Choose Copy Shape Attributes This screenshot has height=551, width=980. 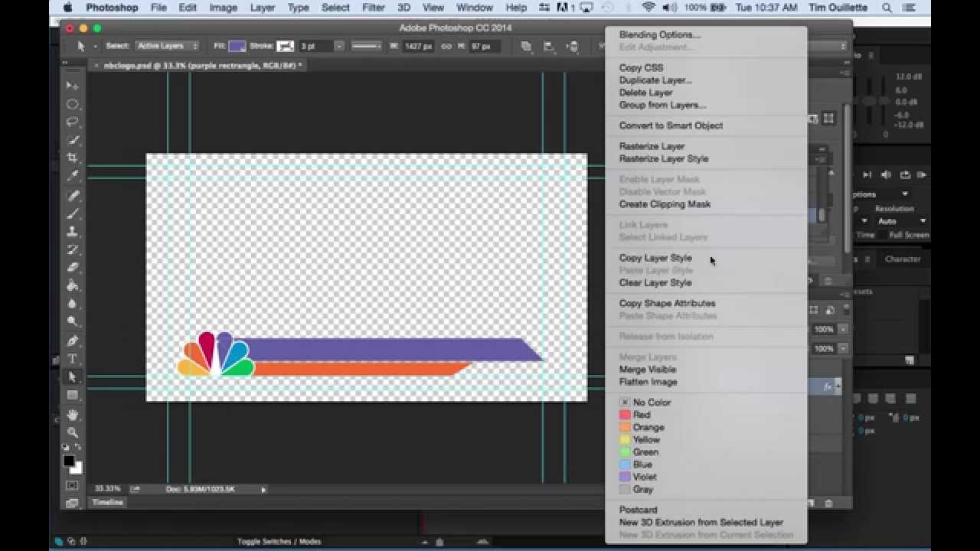tap(667, 303)
